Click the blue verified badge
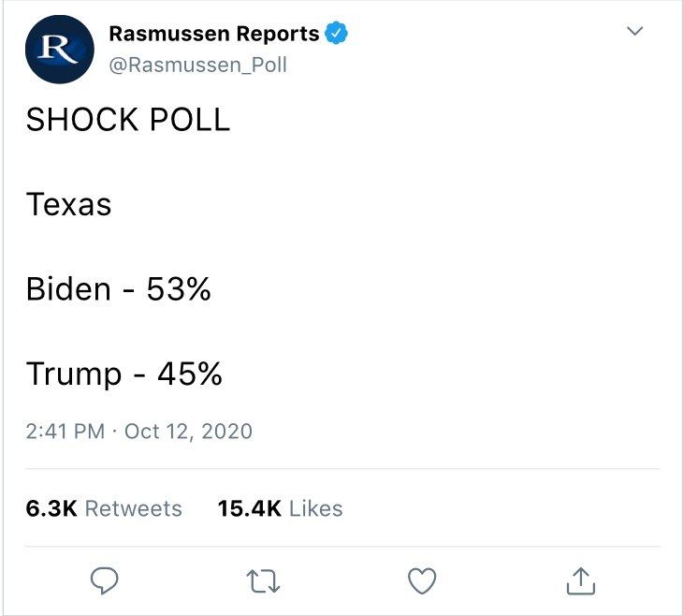Screen dimensions: 683x616 click(337, 35)
